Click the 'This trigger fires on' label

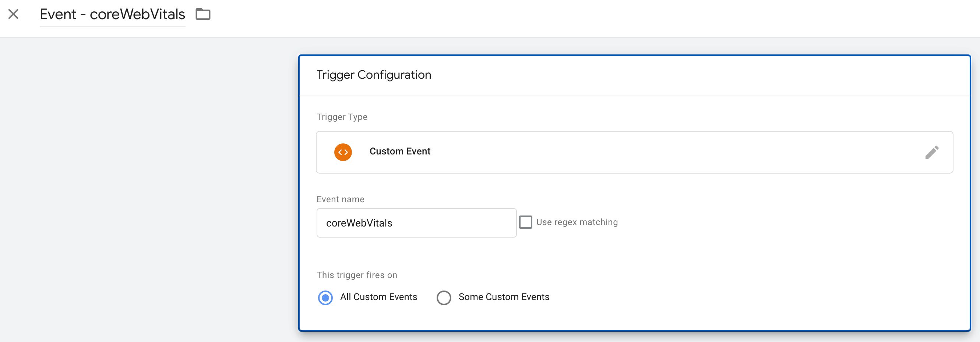click(x=356, y=275)
